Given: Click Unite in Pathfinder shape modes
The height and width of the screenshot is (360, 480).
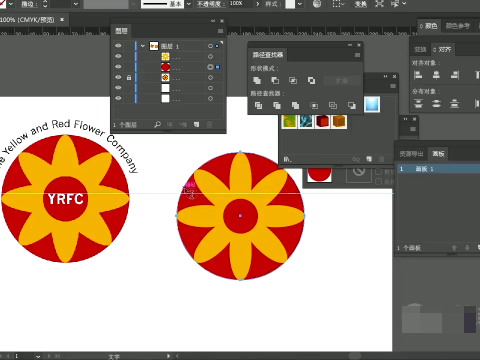Looking at the screenshot, I should tap(257, 80).
